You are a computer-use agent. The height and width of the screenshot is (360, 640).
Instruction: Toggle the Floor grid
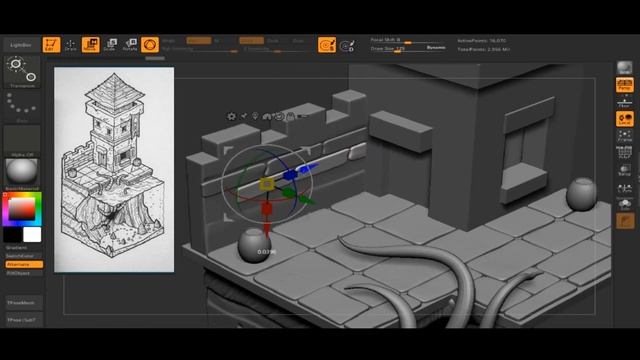[624, 102]
